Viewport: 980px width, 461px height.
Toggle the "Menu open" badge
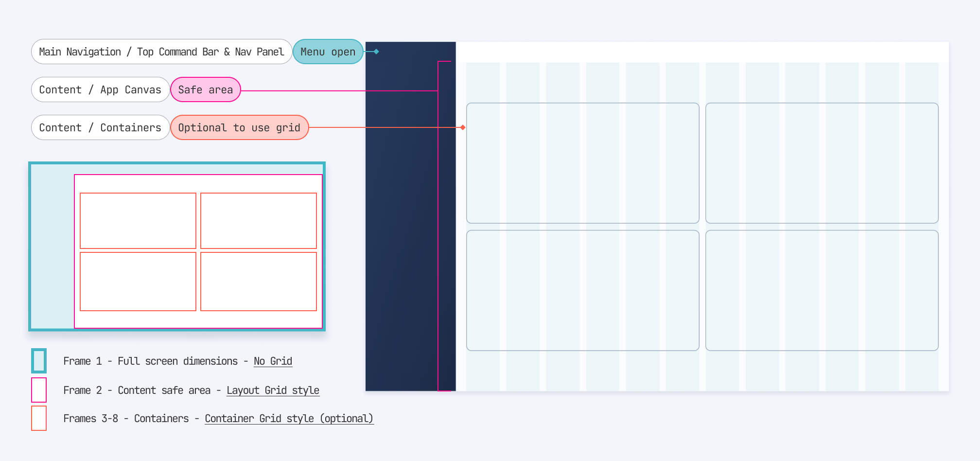(328, 52)
